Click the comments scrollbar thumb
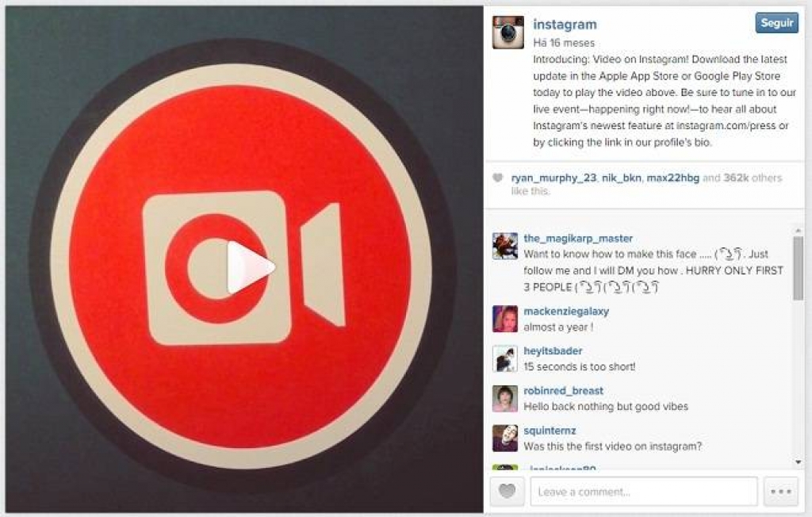Image resolution: width=812 pixels, height=517 pixels. pyautogui.click(x=798, y=268)
